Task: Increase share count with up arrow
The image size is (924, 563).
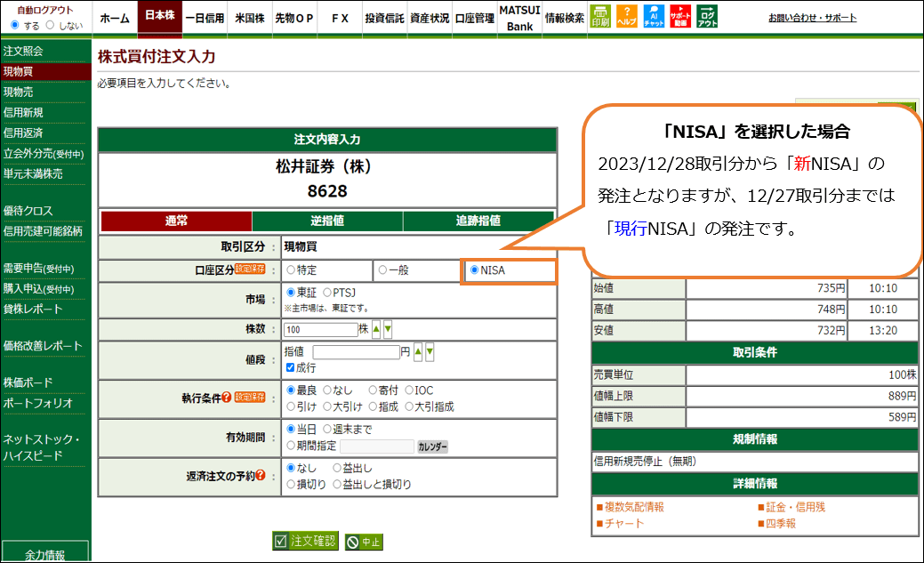Action: [376, 329]
